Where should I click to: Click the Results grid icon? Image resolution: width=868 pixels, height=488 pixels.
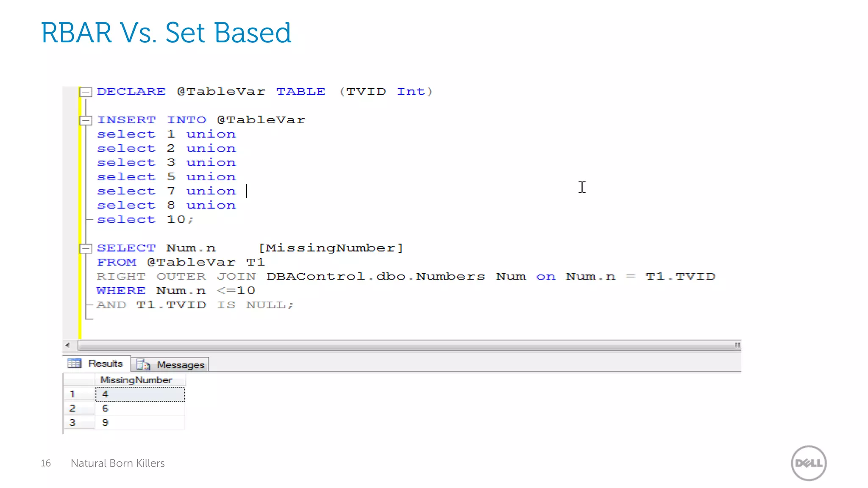pyautogui.click(x=75, y=363)
